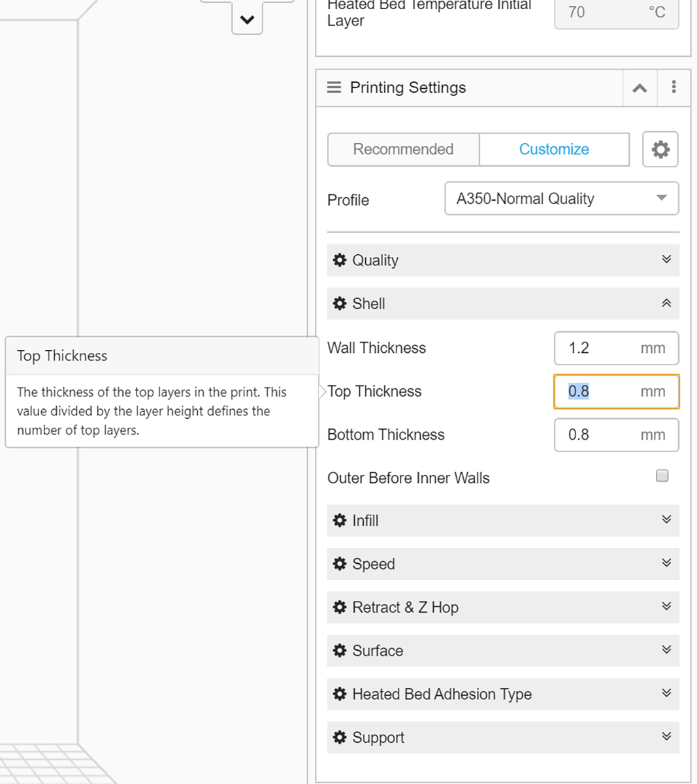
Task: Click the Shell section gear icon
Action: tap(340, 303)
